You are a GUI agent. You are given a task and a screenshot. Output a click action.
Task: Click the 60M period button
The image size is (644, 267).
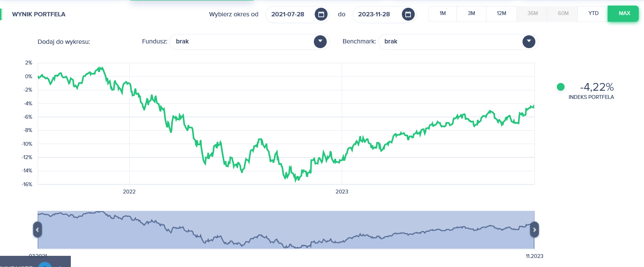tap(563, 13)
